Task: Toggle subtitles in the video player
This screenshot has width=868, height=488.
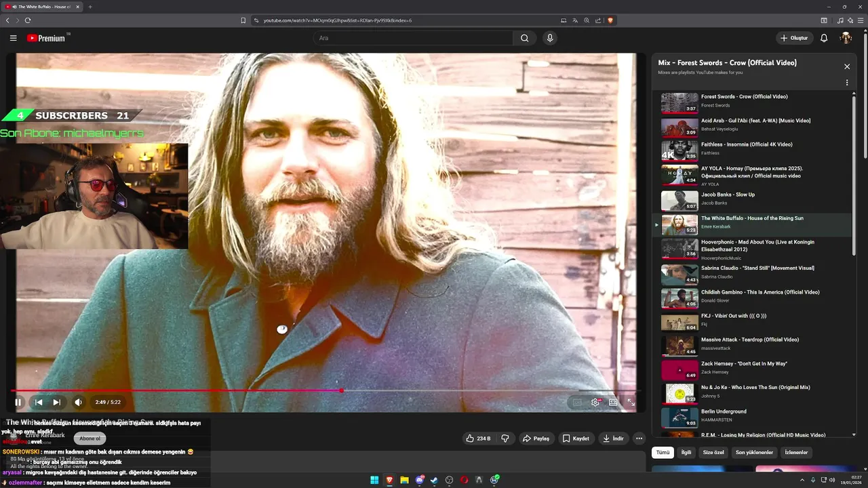Action: 577,402
